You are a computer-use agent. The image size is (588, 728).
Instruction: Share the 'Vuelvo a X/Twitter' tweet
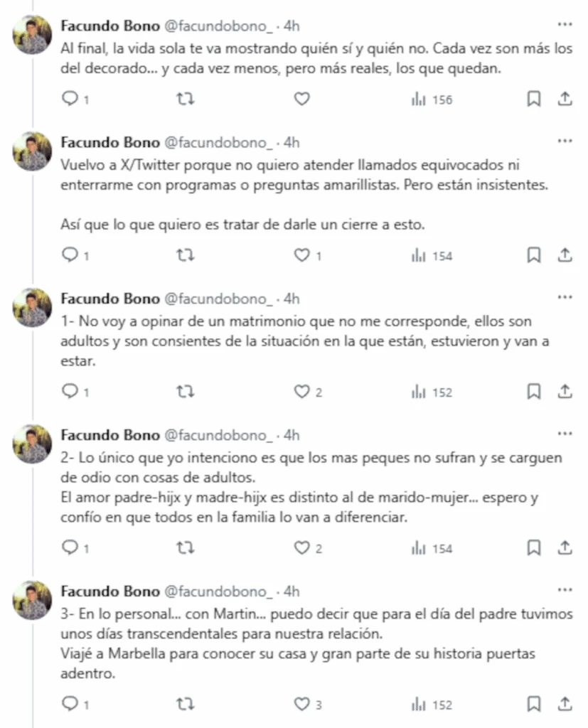[565, 255]
